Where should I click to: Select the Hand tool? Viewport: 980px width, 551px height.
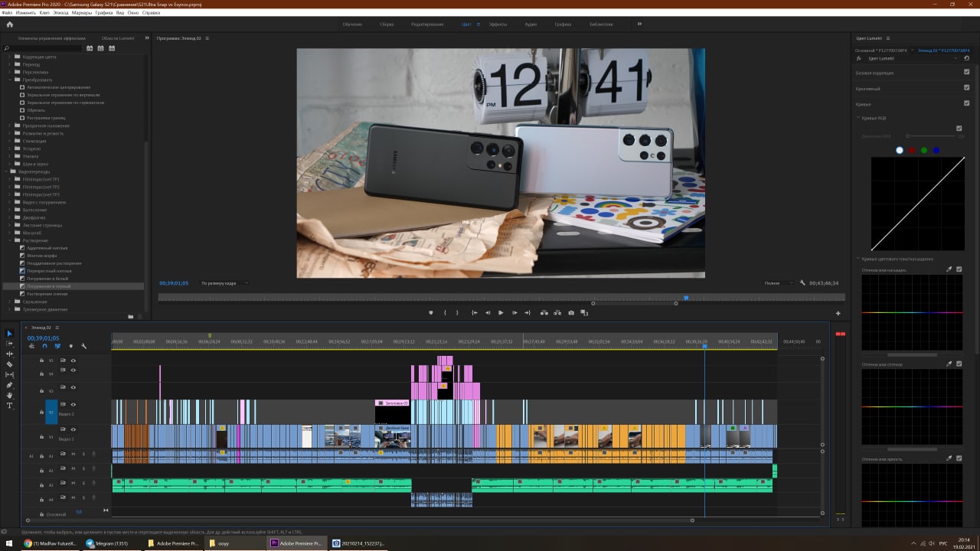point(10,395)
